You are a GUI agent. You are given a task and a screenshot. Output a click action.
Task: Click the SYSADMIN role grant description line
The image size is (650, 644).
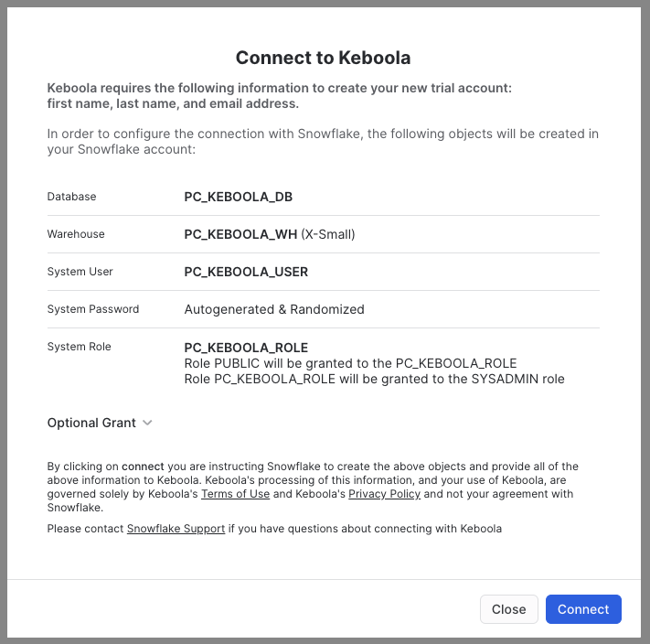coord(374,379)
